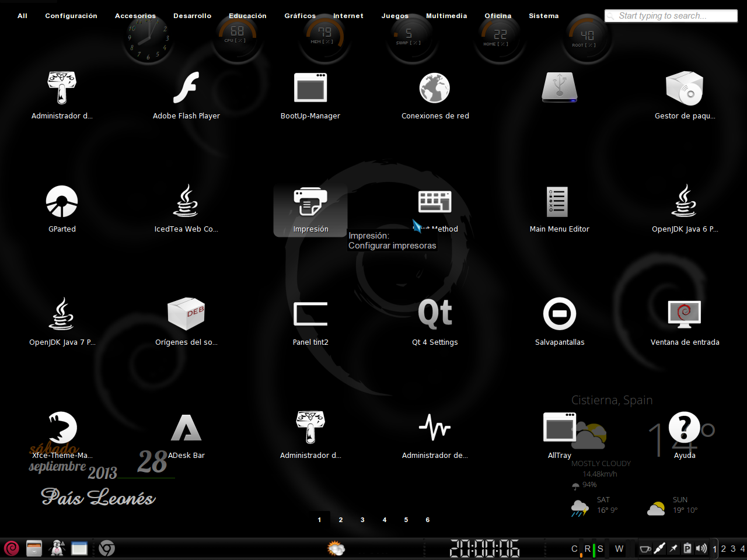Click the digital clock in taskbar
747x560 pixels.
(x=484, y=548)
